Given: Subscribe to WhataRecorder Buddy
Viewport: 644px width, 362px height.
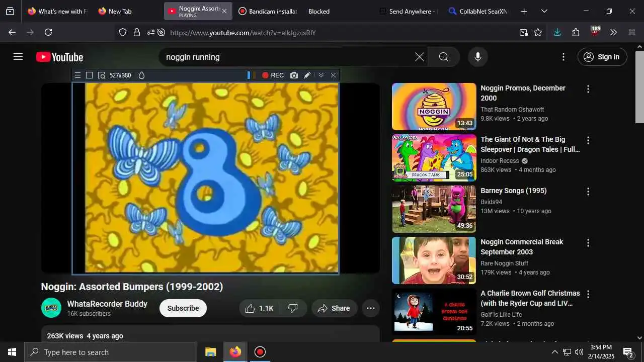Looking at the screenshot, I should click(x=183, y=308).
